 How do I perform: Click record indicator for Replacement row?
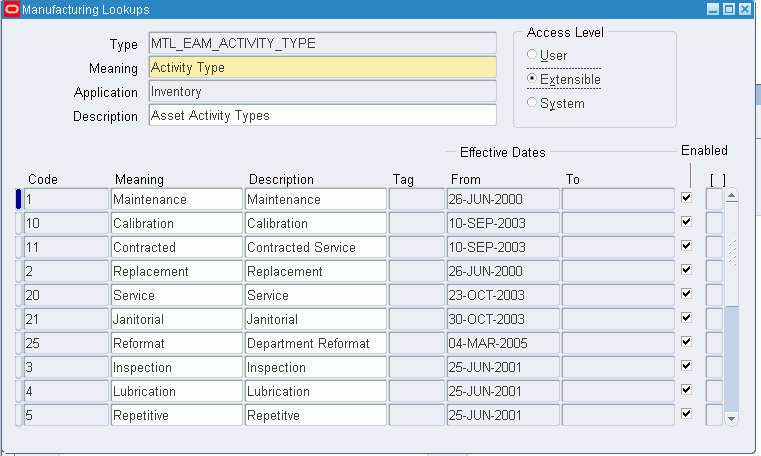[x=18, y=271]
